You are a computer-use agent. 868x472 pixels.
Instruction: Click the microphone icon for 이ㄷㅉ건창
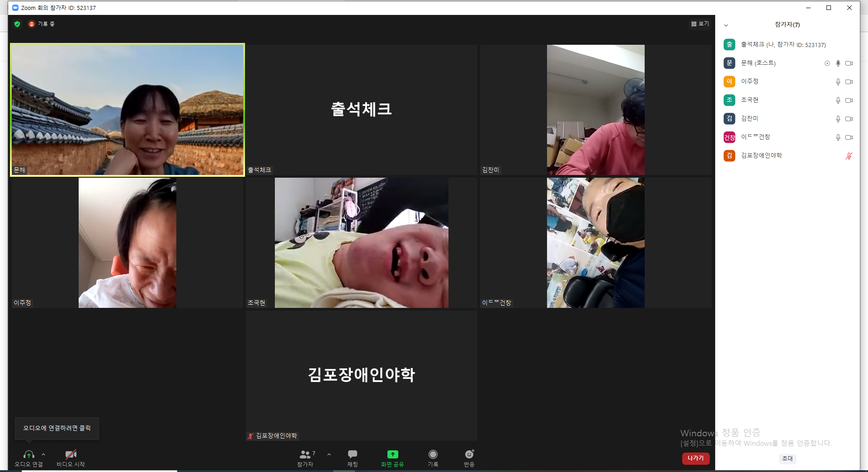[838, 137]
